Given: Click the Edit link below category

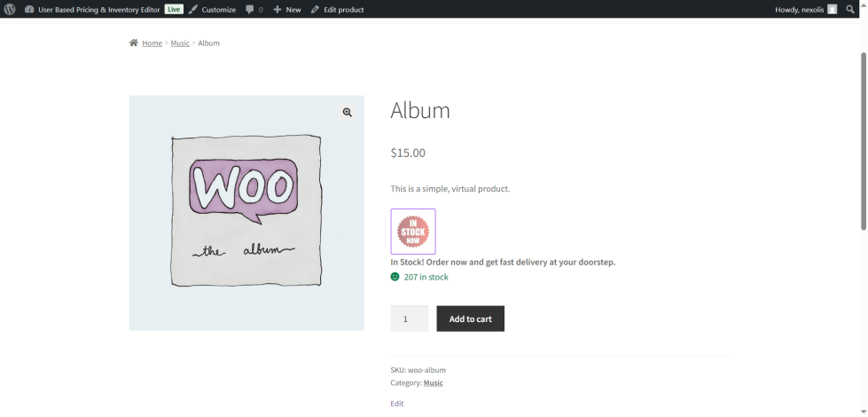Looking at the screenshot, I should tap(396, 404).
